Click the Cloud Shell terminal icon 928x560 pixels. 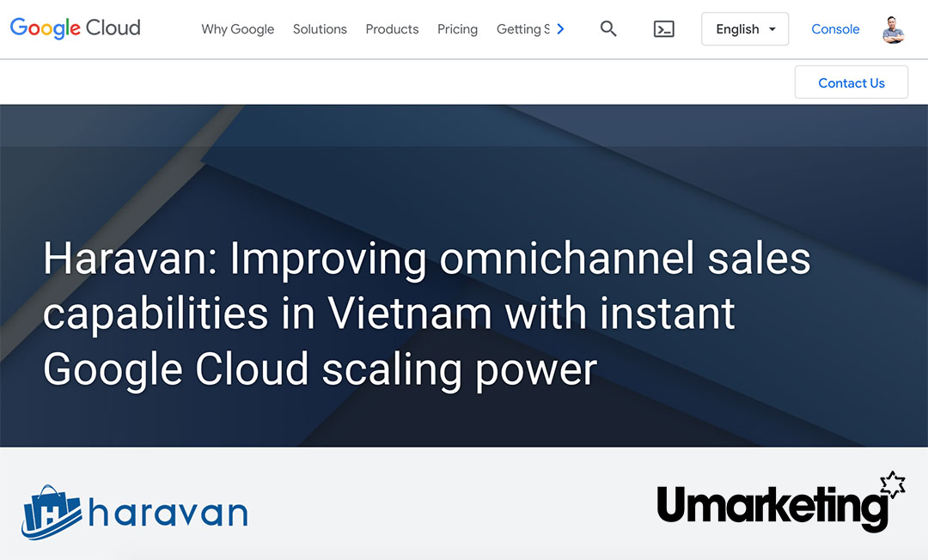tap(662, 28)
